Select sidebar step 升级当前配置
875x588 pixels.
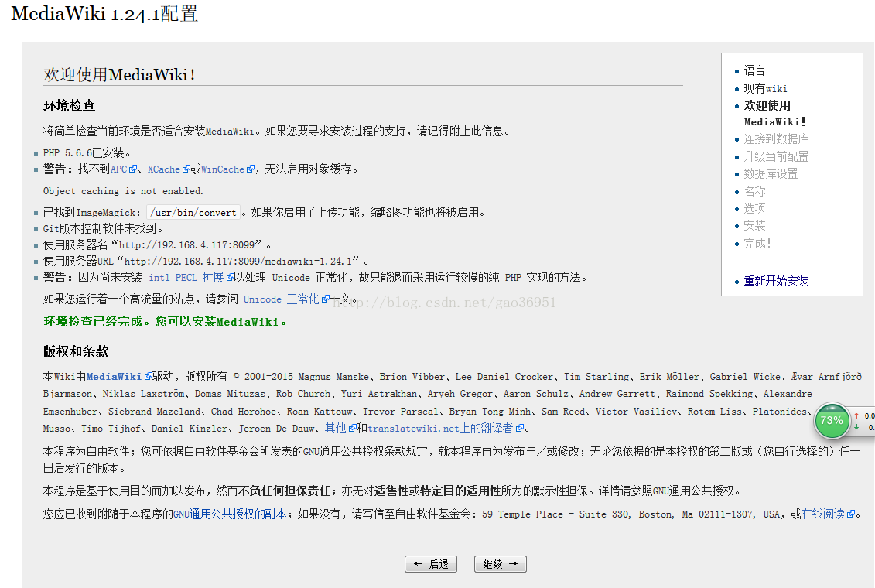pyautogui.click(x=776, y=156)
